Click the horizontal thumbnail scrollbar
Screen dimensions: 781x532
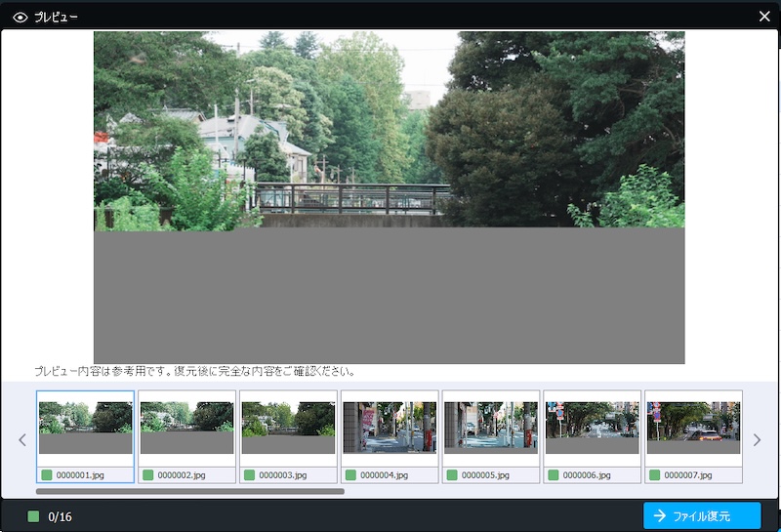coord(189,492)
